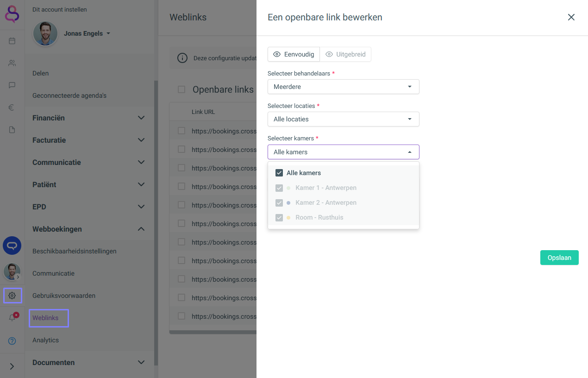The image size is (588, 378).
Task: Toggle the Kamer 2 - Antwerpen checkbox
Action: (x=279, y=202)
